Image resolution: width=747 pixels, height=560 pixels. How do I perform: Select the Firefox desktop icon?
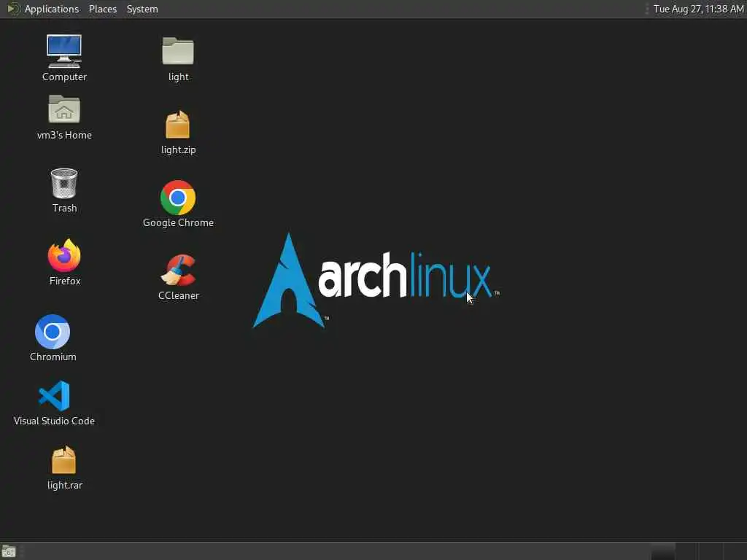tap(64, 255)
